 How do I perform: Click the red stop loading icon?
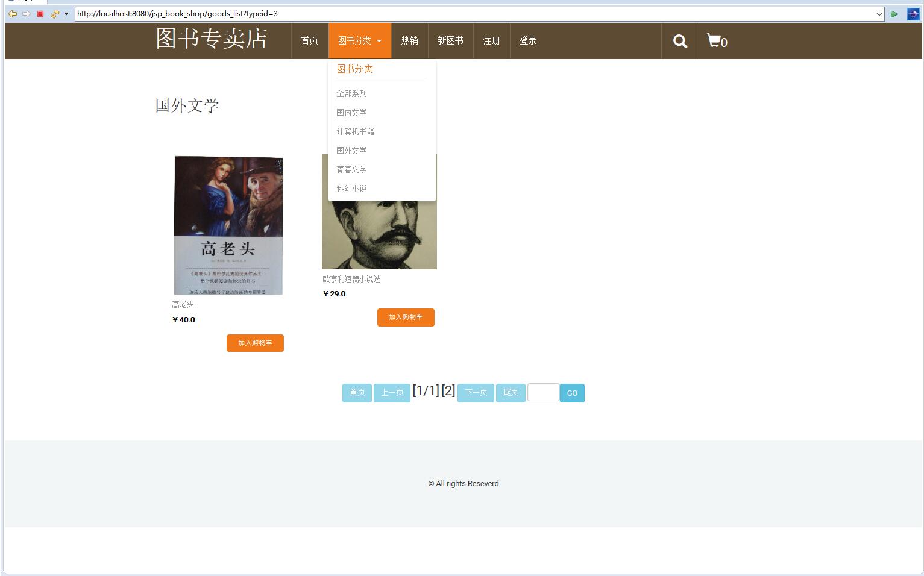tap(40, 13)
